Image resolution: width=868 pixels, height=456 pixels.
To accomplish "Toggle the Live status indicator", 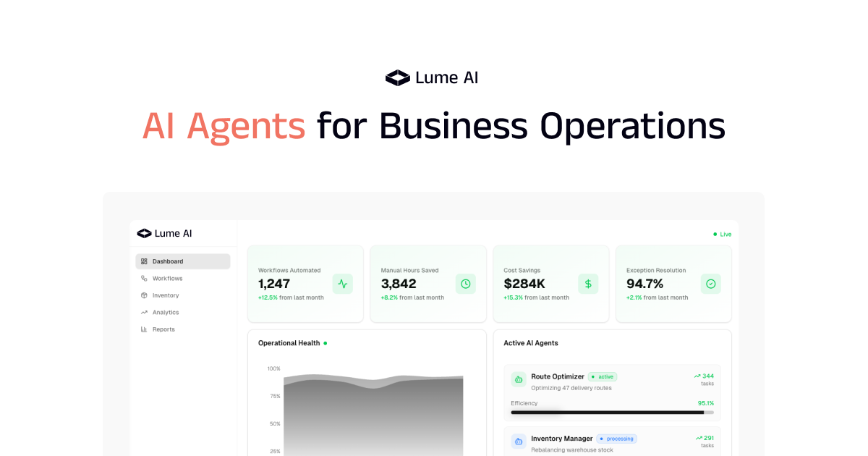I will click(x=721, y=234).
